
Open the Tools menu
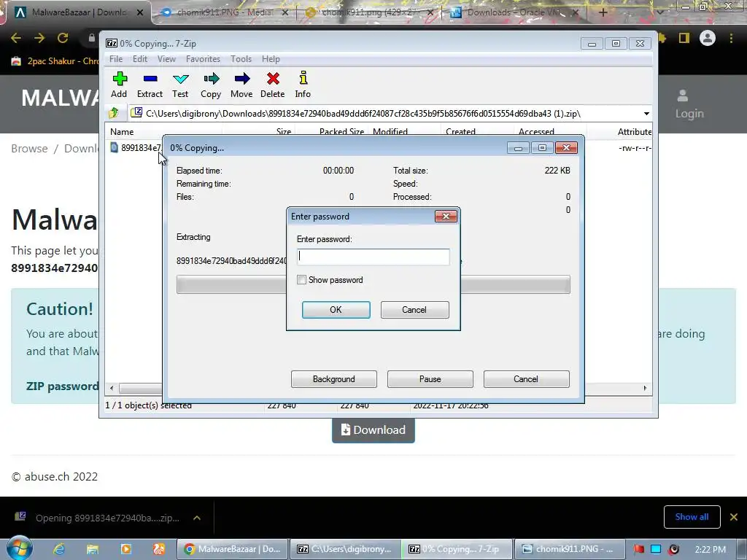(241, 59)
